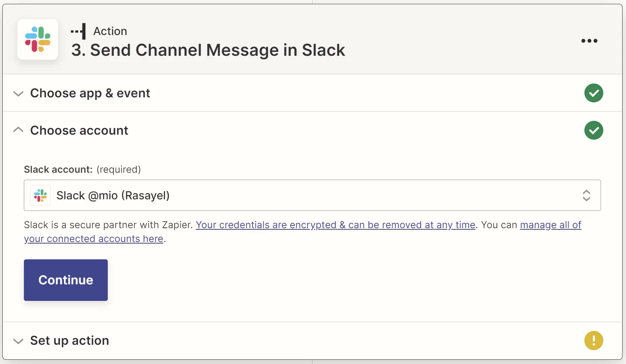
Task: Click the Set up action heading
Action: click(70, 341)
